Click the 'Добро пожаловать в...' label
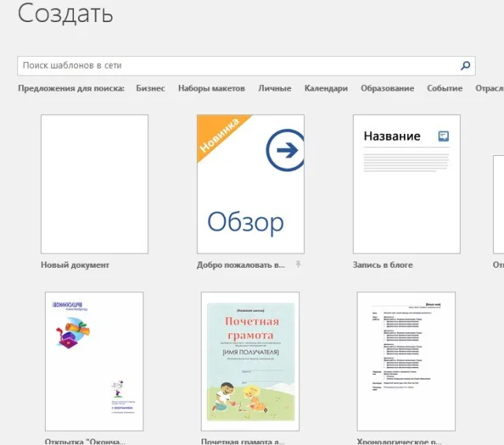 [x=241, y=265]
